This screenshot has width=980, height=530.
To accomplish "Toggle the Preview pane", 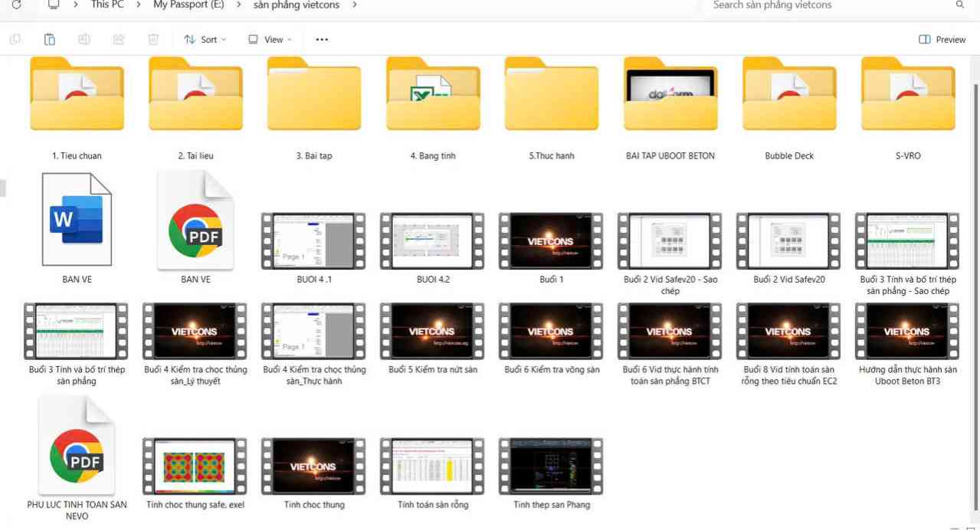I will click(942, 40).
